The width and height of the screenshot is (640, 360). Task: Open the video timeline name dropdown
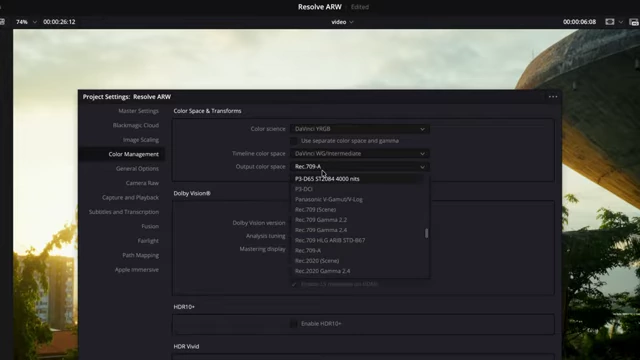342,22
